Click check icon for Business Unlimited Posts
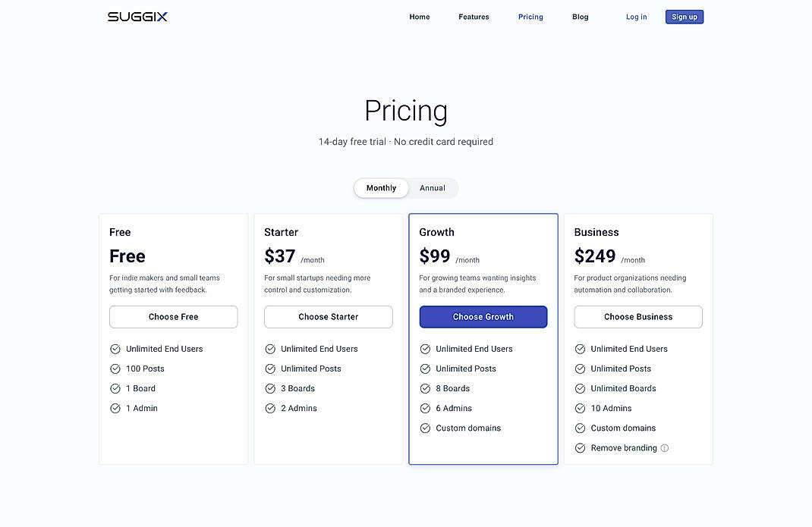This screenshot has width=812, height=527. click(x=580, y=369)
